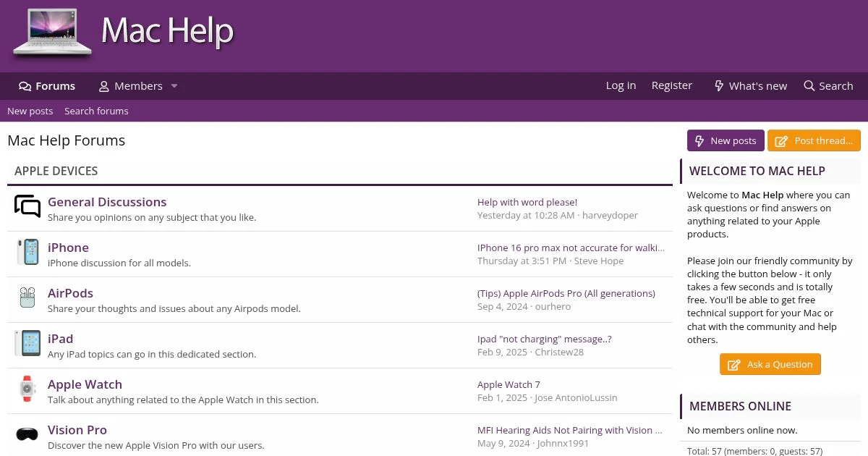Open the Register link
Screen dimensions: 868x456
pos(671,85)
